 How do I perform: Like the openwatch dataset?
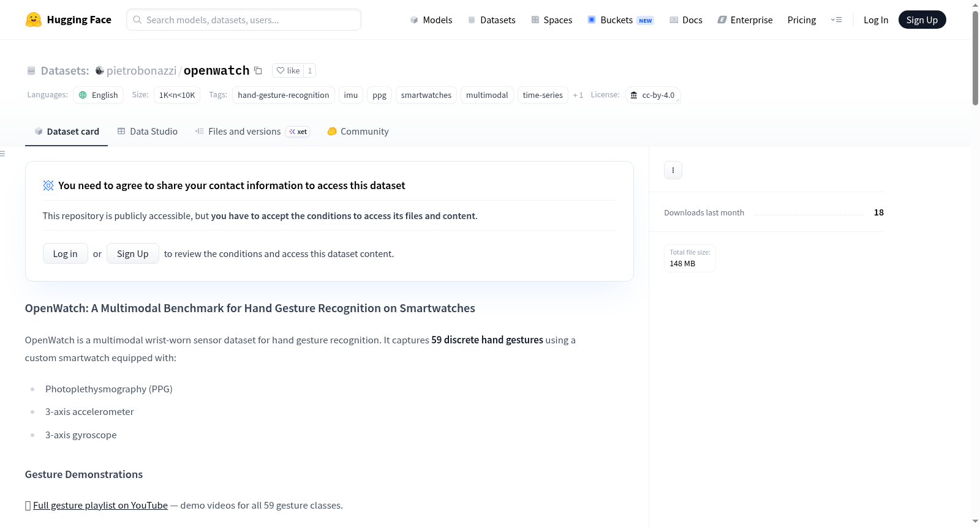288,70
